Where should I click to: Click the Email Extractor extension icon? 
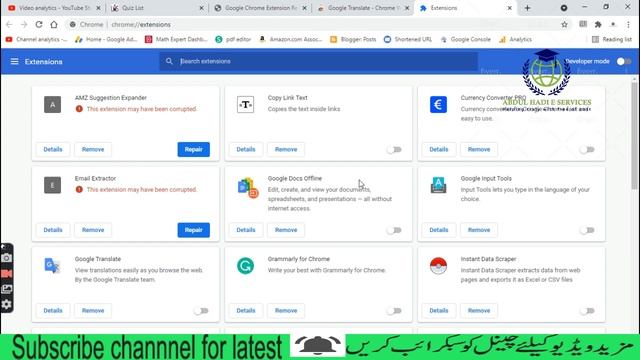[53, 185]
